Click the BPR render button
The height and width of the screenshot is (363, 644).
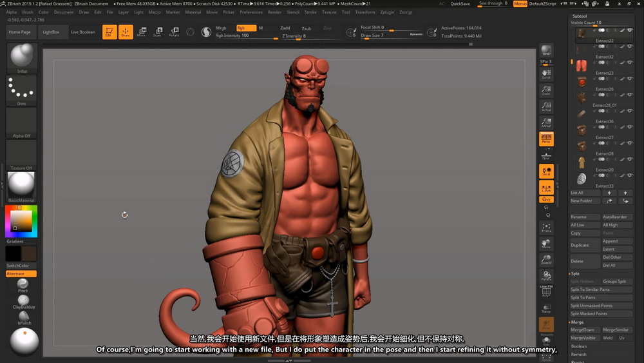tap(546, 51)
